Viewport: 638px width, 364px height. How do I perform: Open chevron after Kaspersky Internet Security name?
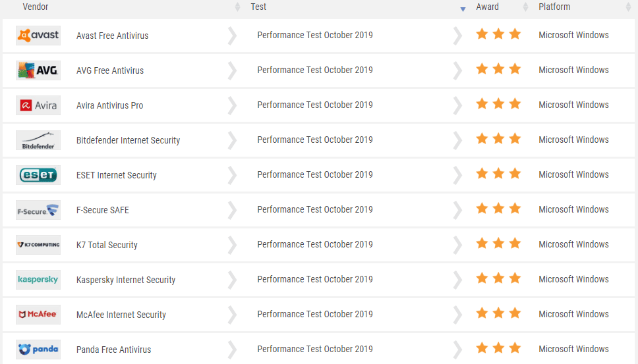tap(232, 280)
